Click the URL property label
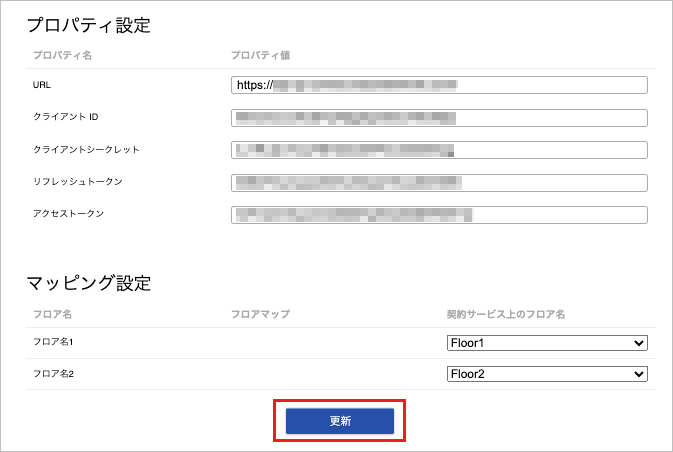The height and width of the screenshot is (452, 673). [42, 85]
